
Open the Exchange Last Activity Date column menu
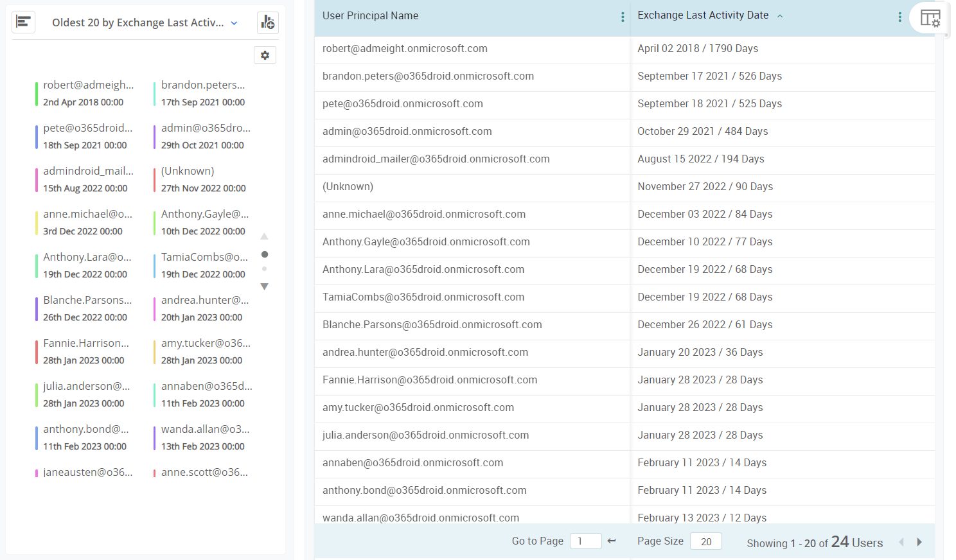(899, 17)
